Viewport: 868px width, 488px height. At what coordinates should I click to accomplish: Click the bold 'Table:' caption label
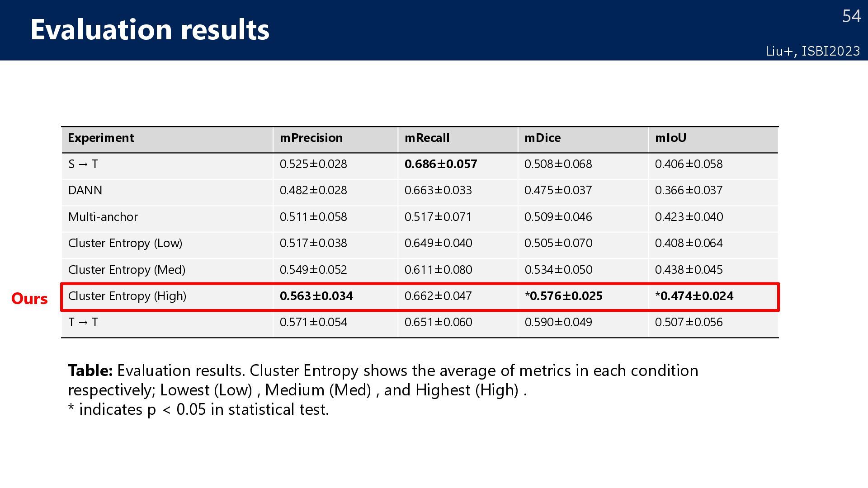tap(90, 371)
